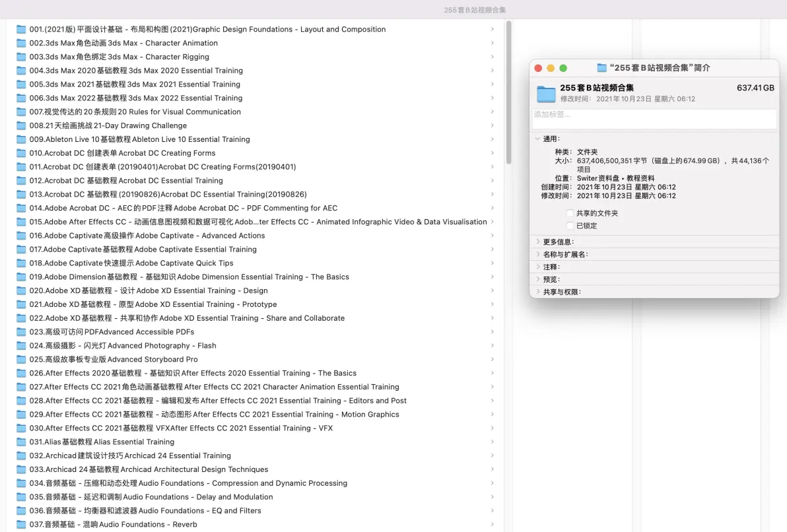The width and height of the screenshot is (787, 532).
Task: Click folder icon of 023 Advanced Accessible PDFs
Action: point(21,332)
